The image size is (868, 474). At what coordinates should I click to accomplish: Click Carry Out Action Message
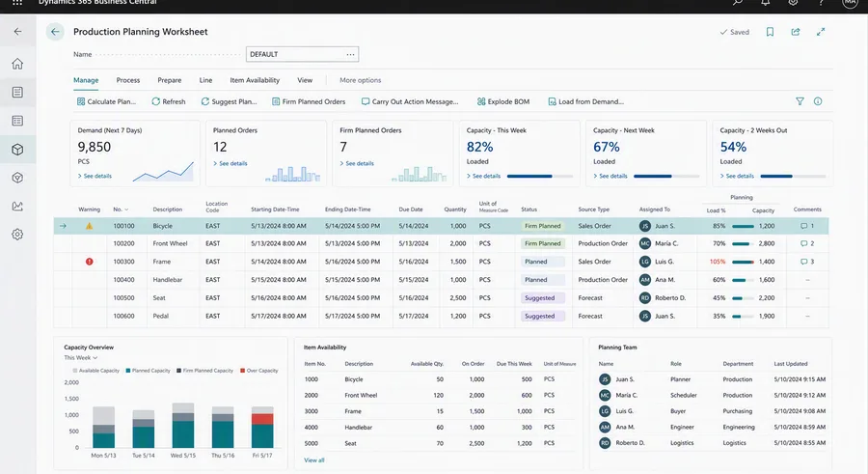pyautogui.click(x=410, y=101)
